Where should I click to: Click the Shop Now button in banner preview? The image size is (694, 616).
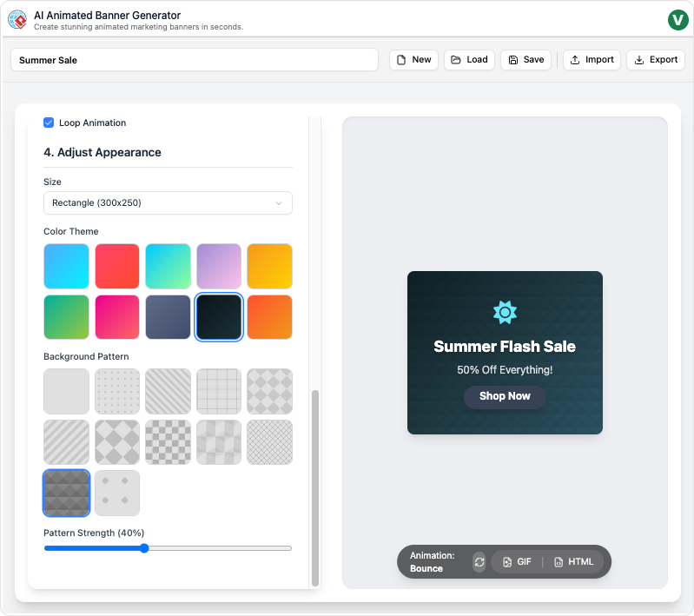(505, 396)
